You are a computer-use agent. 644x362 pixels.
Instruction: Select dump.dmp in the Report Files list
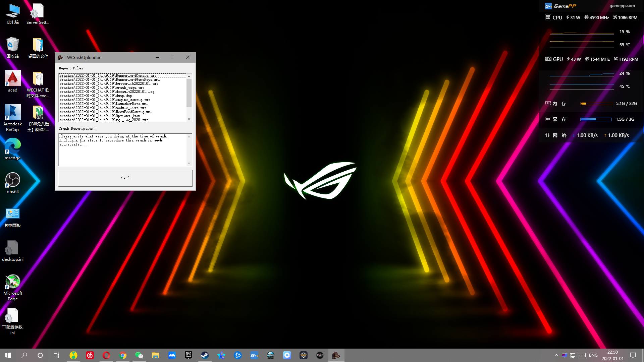point(122,96)
